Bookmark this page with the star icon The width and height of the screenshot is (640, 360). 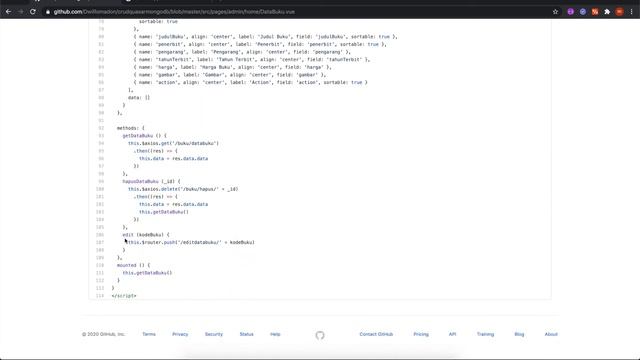pos(556,12)
